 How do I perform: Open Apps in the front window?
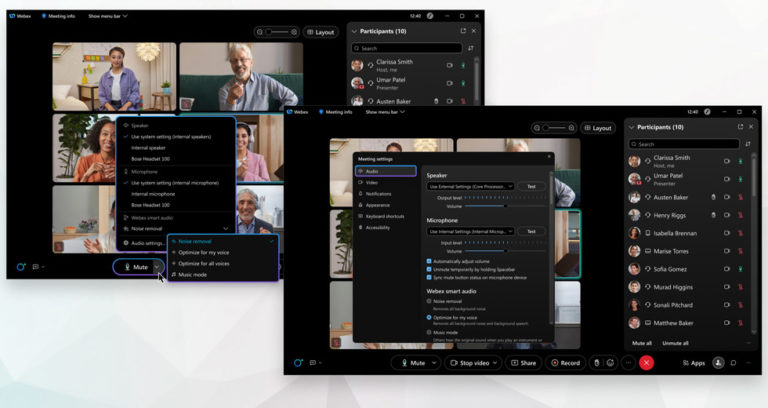click(x=694, y=363)
